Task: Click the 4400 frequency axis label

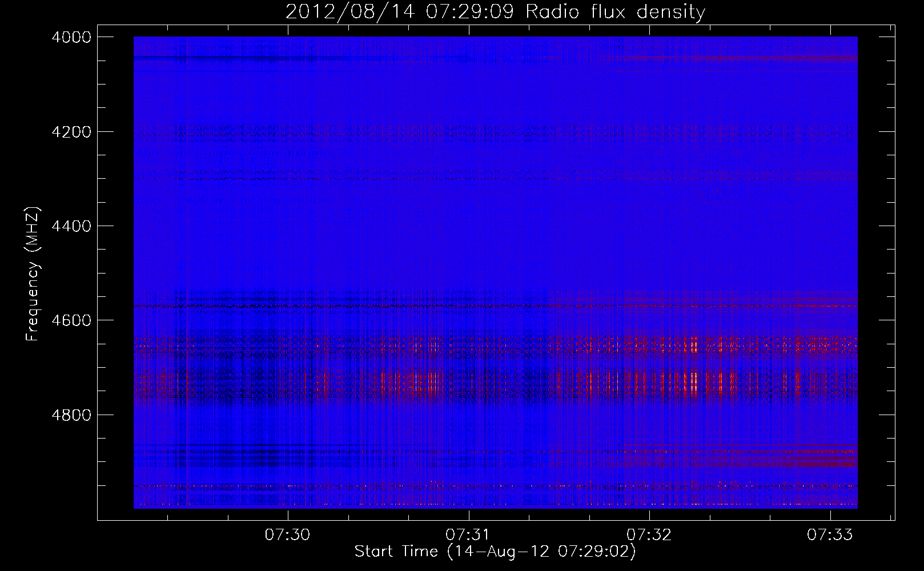Action: pyautogui.click(x=71, y=226)
